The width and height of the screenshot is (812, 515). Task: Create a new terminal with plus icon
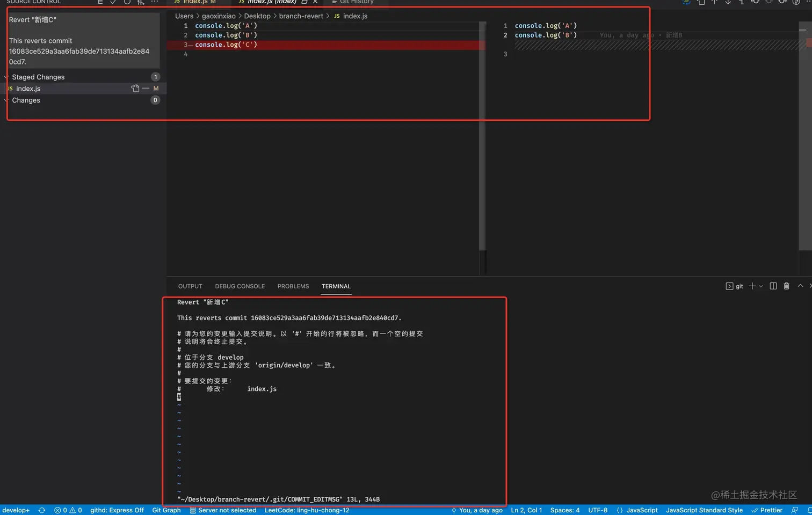[752, 286]
